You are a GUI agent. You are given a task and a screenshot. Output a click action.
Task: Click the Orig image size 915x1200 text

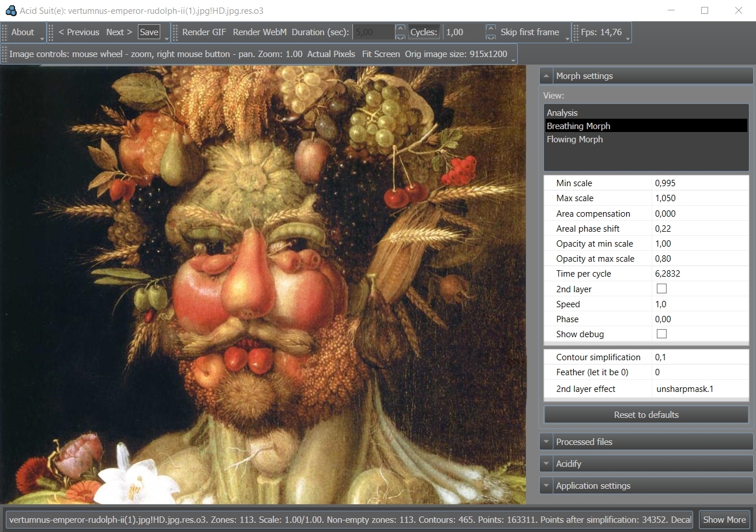tap(456, 54)
